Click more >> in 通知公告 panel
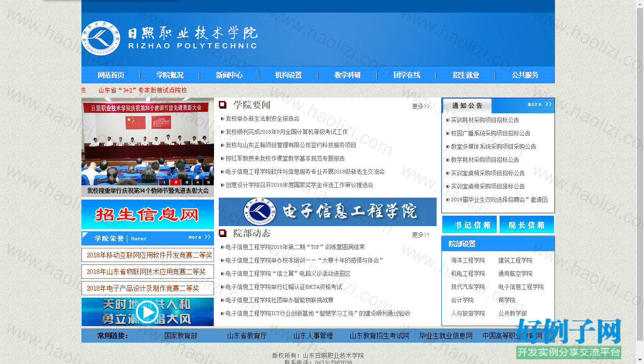This screenshot has width=644, height=364. pos(539,104)
